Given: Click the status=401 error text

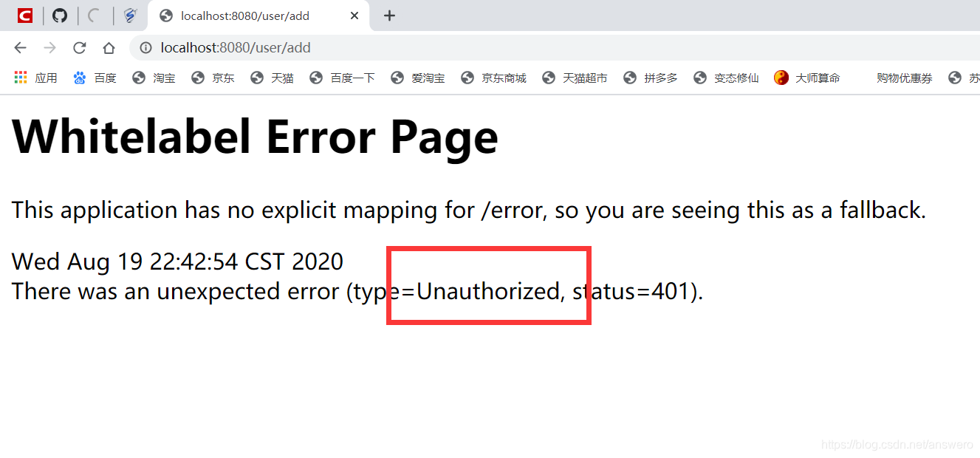Looking at the screenshot, I should click(x=631, y=292).
